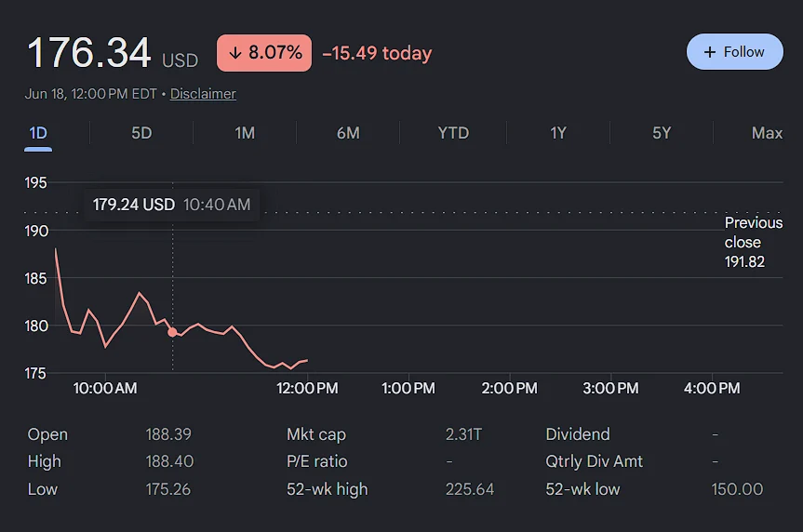Click the chart data point at 10:40 AM
The image size is (803, 532).
point(172,332)
